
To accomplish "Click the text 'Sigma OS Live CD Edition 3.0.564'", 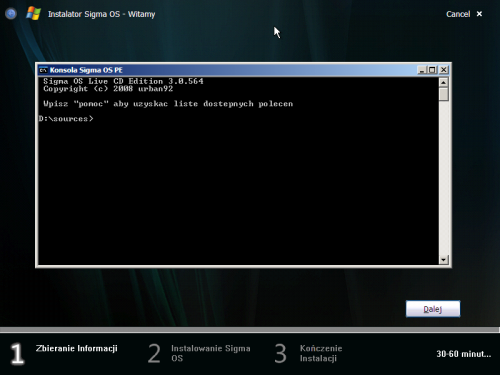I will pyautogui.click(x=123, y=81).
